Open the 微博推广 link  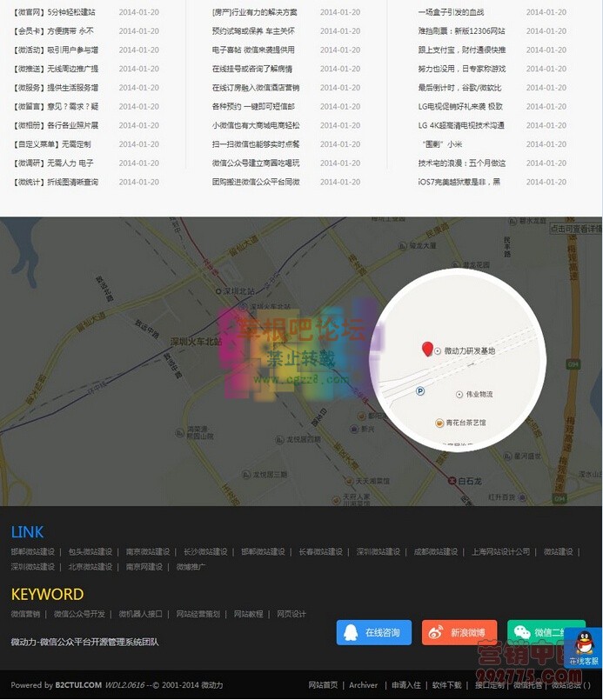coord(191,567)
